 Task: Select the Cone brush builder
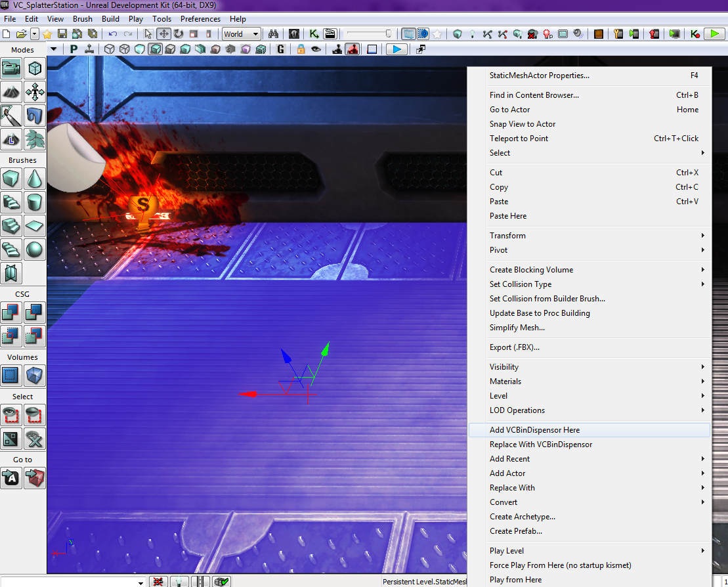click(x=35, y=179)
